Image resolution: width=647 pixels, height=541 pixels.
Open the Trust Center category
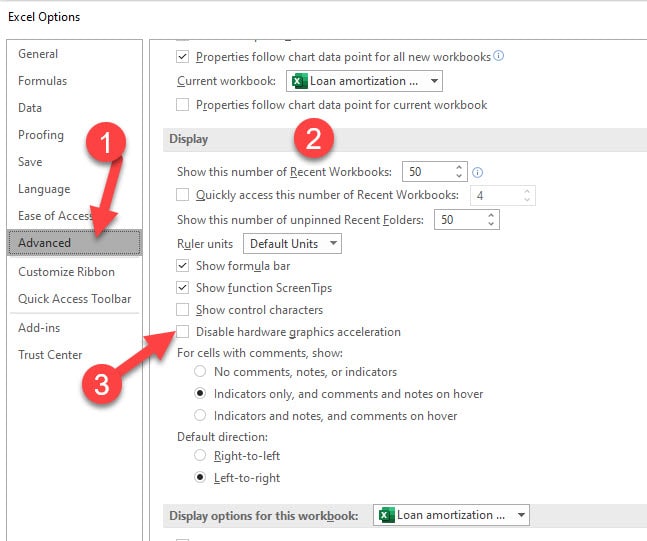pyautogui.click(x=50, y=355)
